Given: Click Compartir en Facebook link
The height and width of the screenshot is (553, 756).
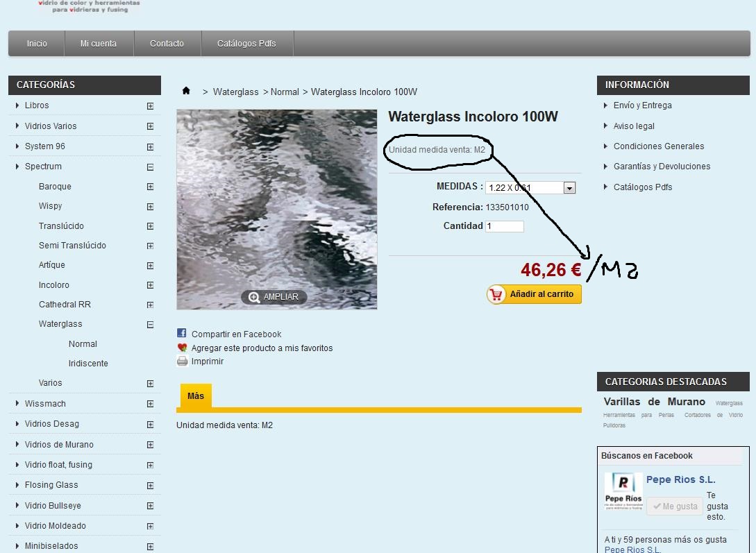Looking at the screenshot, I should (236, 334).
